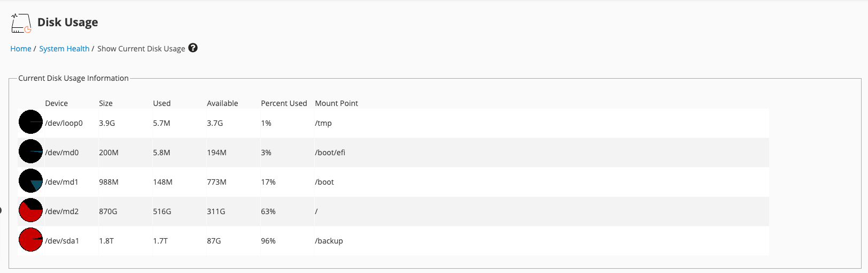Click the Disk Usage page title
Screen dimensions: 868x273
pos(68,22)
